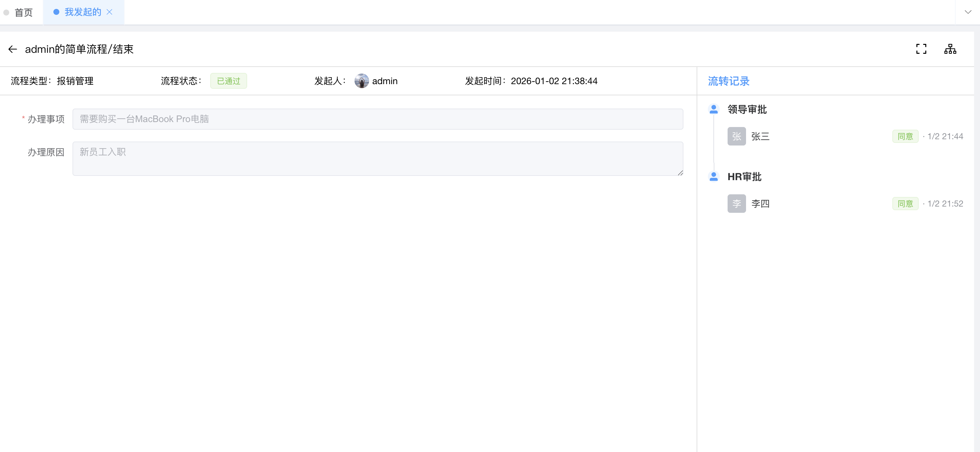Click the HR审批 node user icon

(x=713, y=177)
